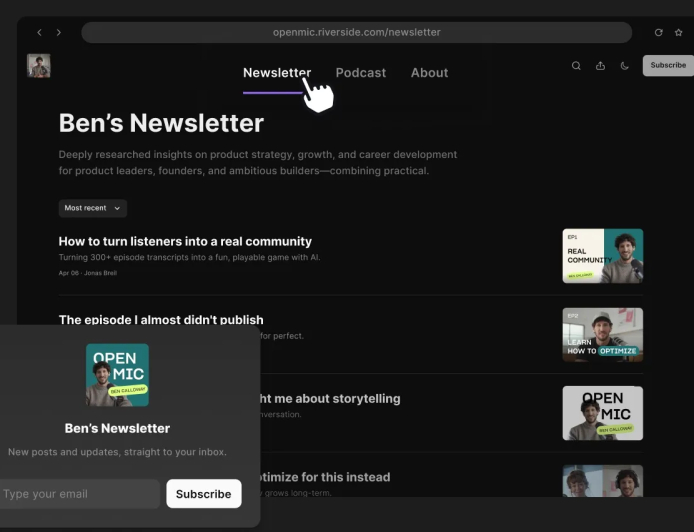Switch to the Podcast tab
Image resolution: width=694 pixels, height=532 pixels.
click(x=361, y=73)
